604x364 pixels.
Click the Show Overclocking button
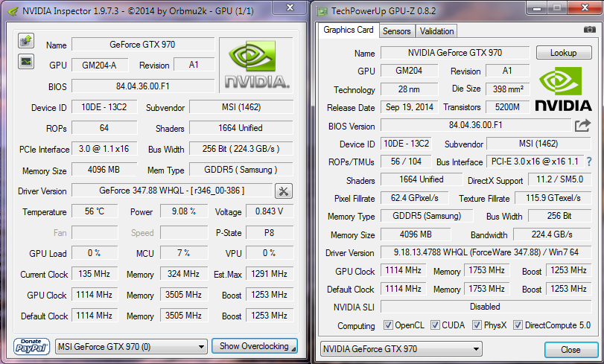(x=254, y=346)
